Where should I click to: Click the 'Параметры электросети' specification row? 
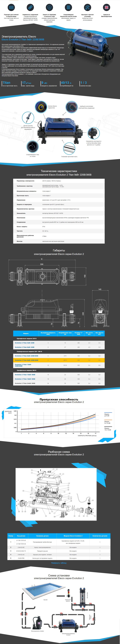(x=59, y=181)
